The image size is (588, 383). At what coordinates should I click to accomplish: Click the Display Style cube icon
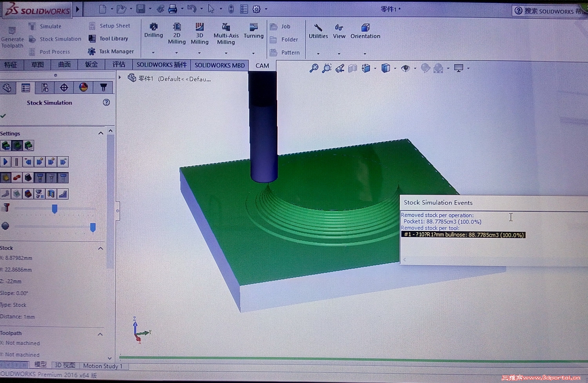386,68
